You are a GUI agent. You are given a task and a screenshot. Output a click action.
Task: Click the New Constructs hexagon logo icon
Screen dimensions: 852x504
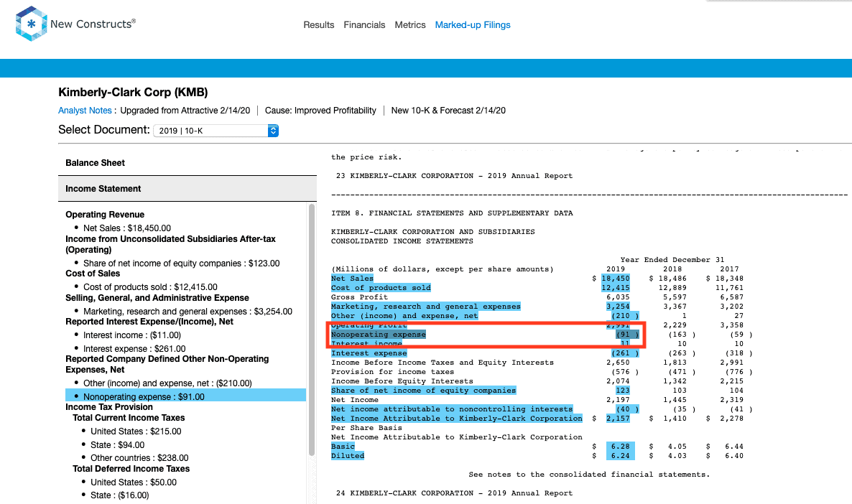(x=32, y=24)
